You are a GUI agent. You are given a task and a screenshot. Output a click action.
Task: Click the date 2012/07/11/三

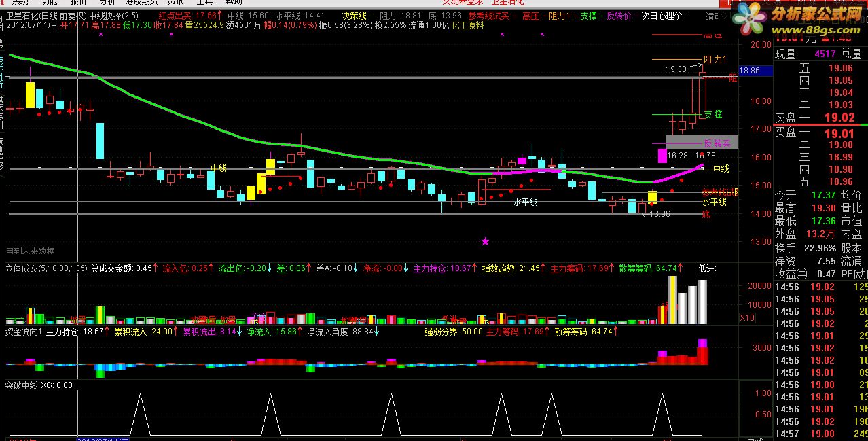pyautogui.click(x=31, y=25)
